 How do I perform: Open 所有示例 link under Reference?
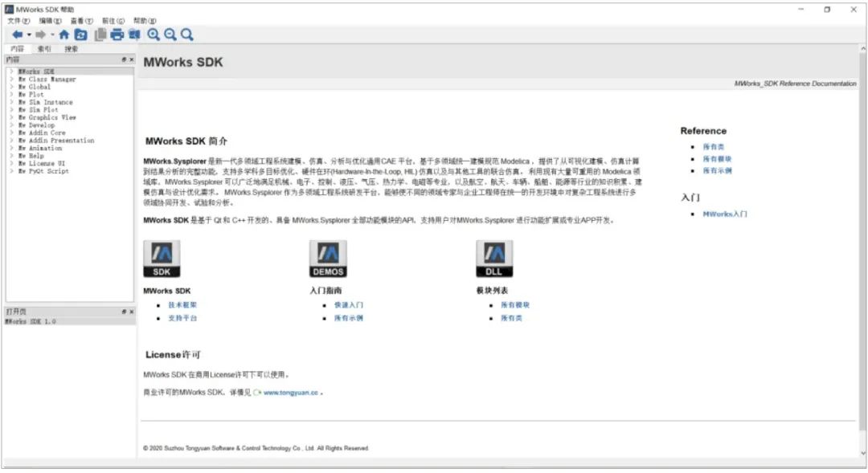718,172
